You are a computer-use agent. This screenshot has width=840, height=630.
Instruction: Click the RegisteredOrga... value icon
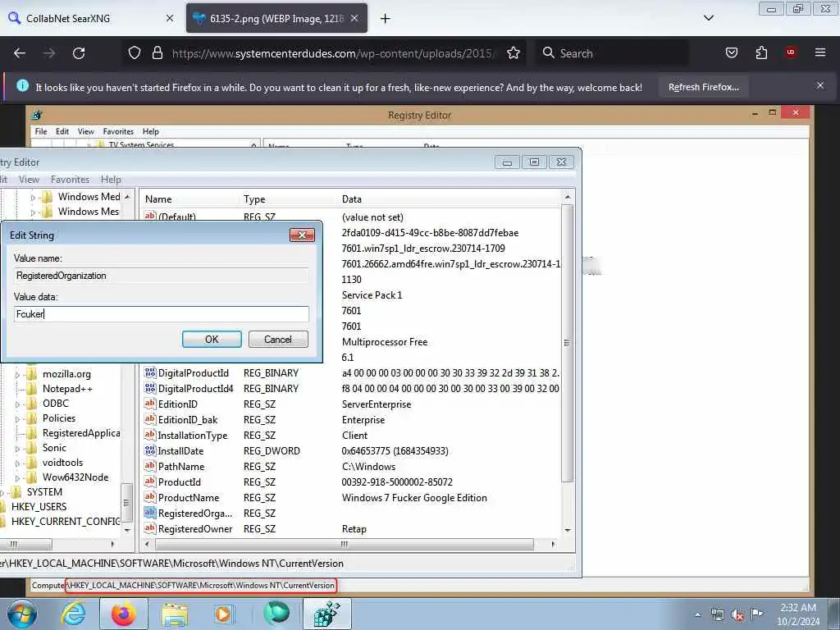(x=150, y=513)
